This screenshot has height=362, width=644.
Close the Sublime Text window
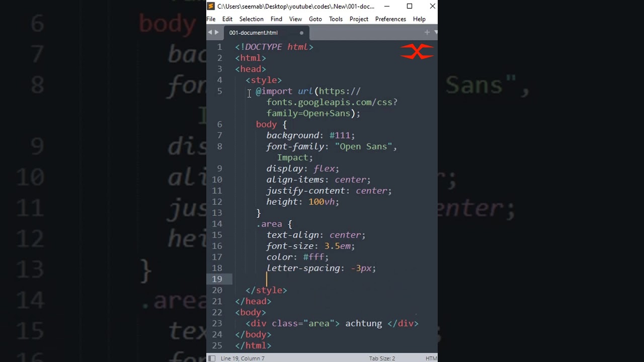[x=432, y=6]
